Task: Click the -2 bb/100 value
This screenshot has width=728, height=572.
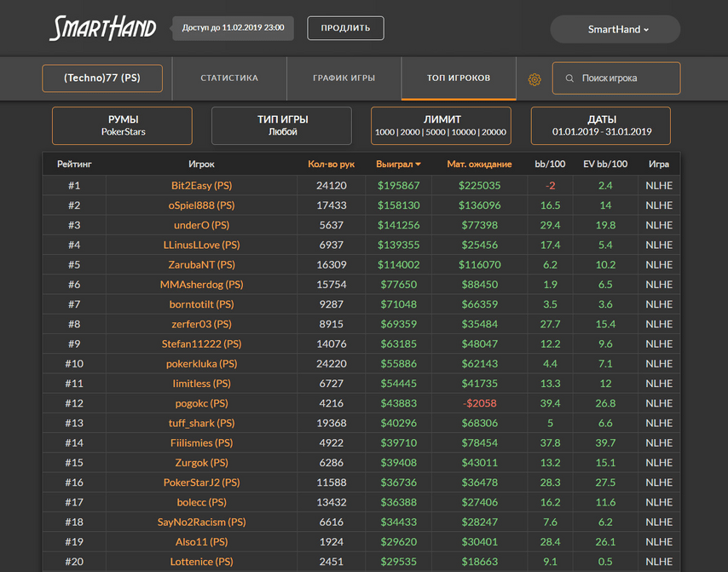Action: (550, 186)
